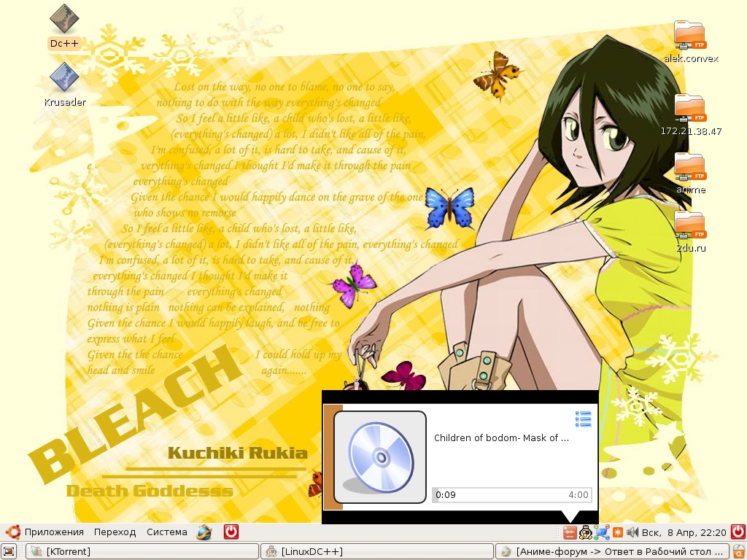Click the orange starburst tray icon
The image size is (747, 560).
click(x=618, y=532)
